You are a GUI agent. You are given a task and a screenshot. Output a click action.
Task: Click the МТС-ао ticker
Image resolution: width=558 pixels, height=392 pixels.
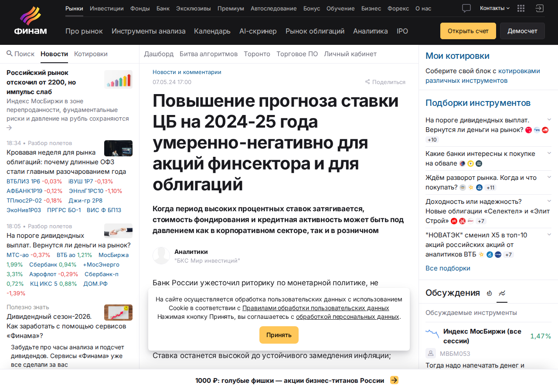[x=17, y=255]
